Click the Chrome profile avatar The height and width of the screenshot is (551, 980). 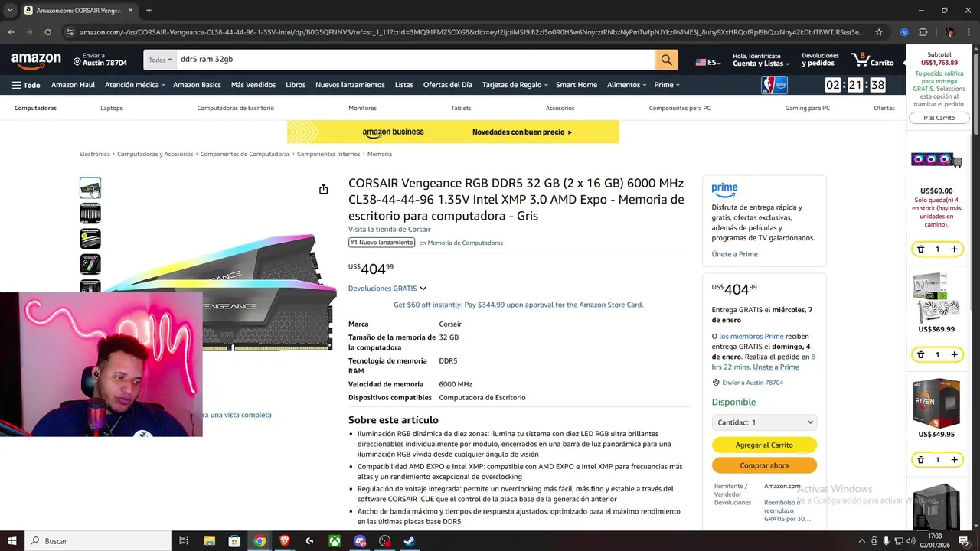coord(950,32)
